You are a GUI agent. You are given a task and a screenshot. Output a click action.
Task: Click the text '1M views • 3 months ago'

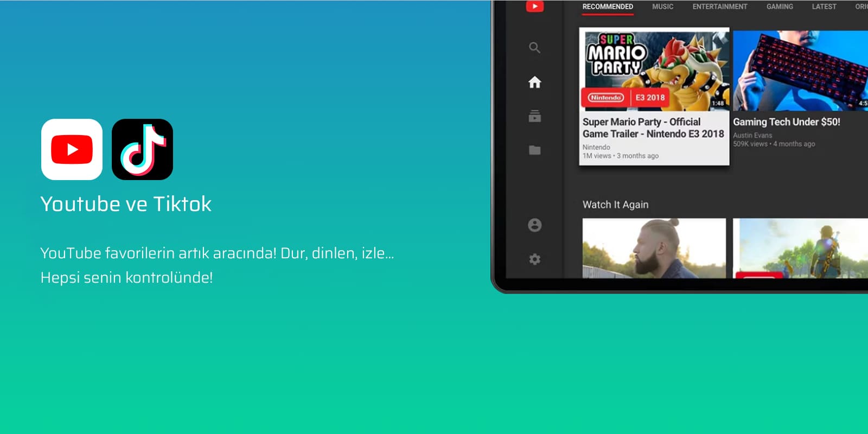tap(621, 156)
